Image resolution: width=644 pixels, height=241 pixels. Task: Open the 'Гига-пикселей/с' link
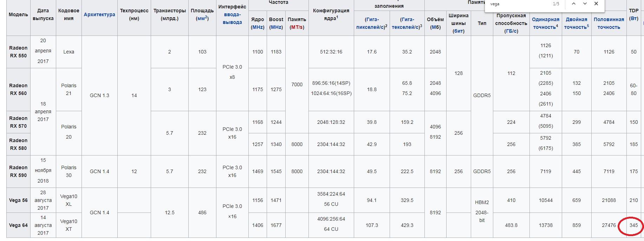371,23
